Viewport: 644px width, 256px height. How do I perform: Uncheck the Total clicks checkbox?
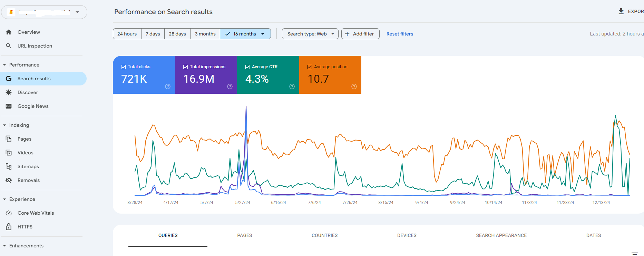(x=123, y=67)
